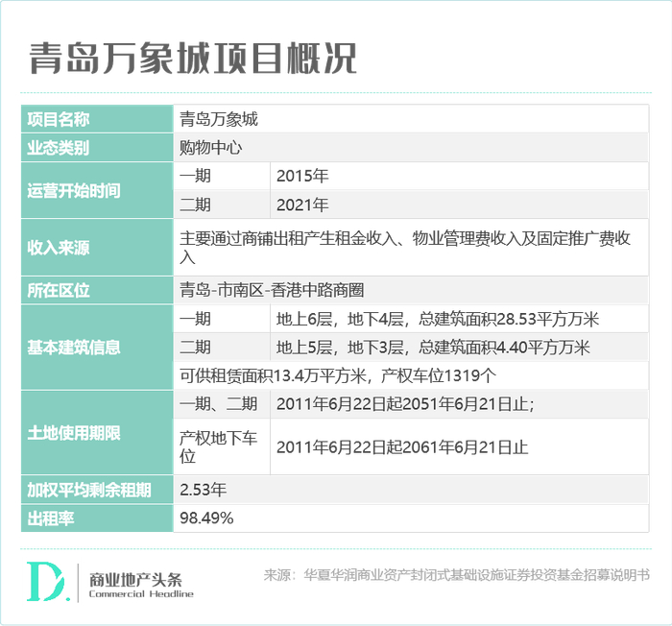Select the header 所在区位
The width and height of the screenshot is (672, 626).
click(97, 290)
